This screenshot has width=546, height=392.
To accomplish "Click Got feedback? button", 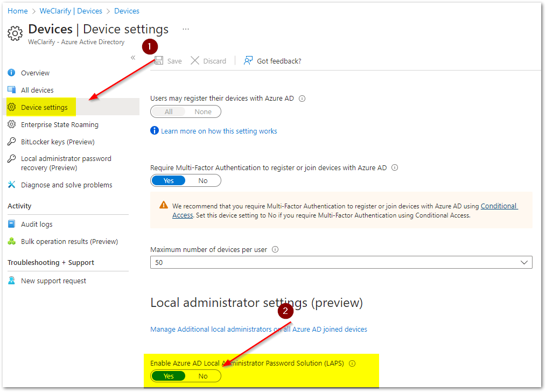I will 272,61.
